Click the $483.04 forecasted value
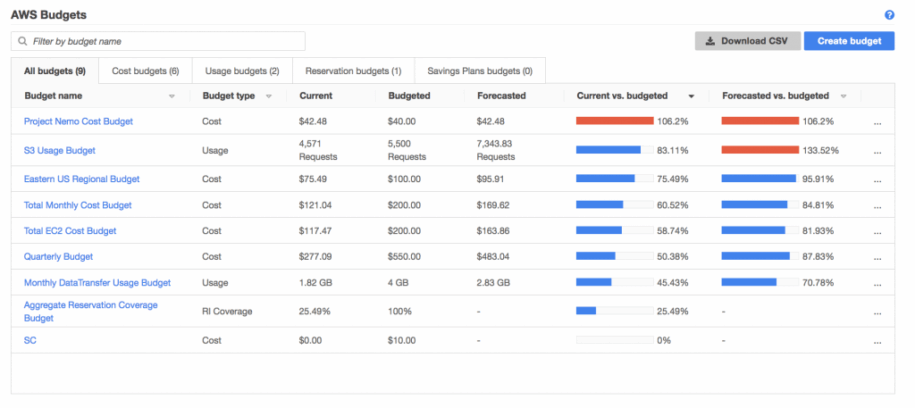 (493, 256)
